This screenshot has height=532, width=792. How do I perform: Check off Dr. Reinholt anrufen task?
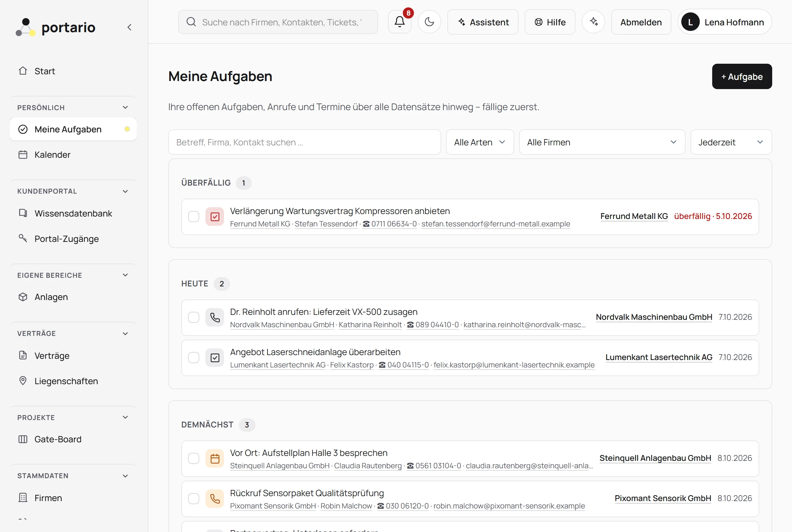click(194, 317)
